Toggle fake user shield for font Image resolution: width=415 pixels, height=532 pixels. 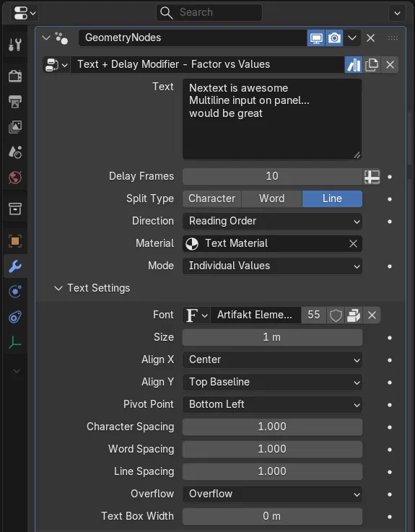(x=336, y=315)
